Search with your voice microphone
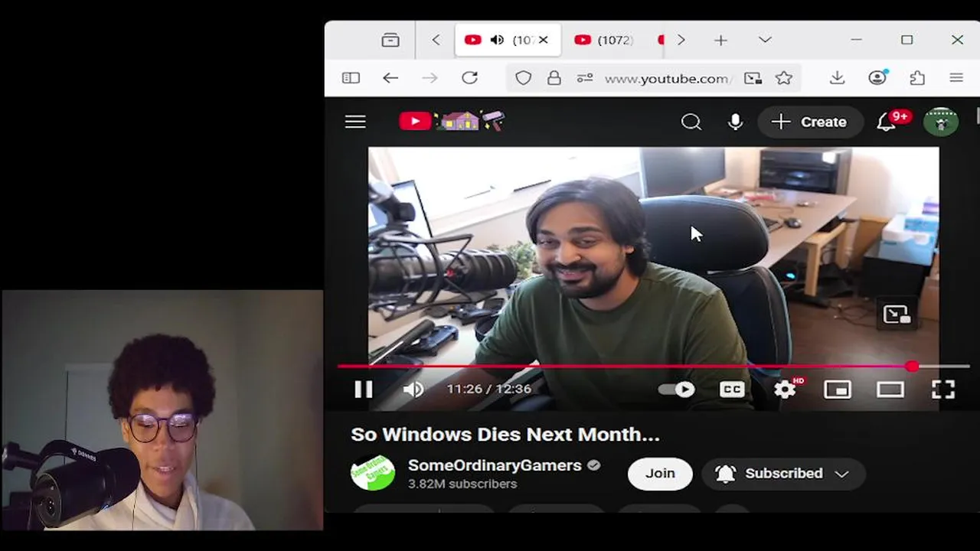The width and height of the screenshot is (980, 551). pyautogui.click(x=735, y=122)
